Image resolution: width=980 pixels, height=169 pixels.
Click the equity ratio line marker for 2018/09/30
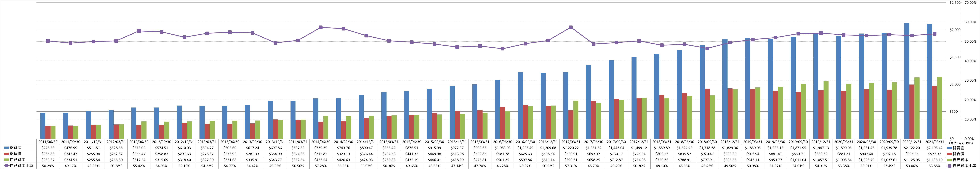pos(707,48)
